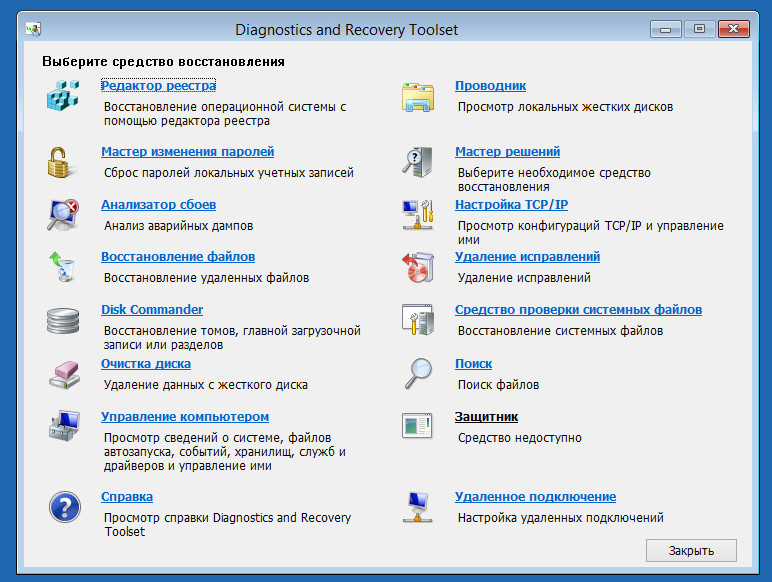The height and width of the screenshot is (582, 772).
Task: Click the Solution Wizard computer icon
Action: coord(418,162)
